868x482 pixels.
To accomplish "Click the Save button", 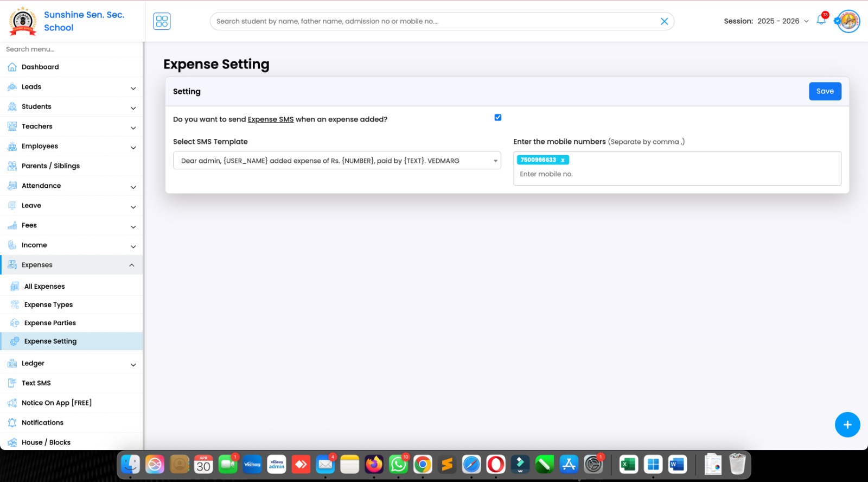I will click(825, 91).
